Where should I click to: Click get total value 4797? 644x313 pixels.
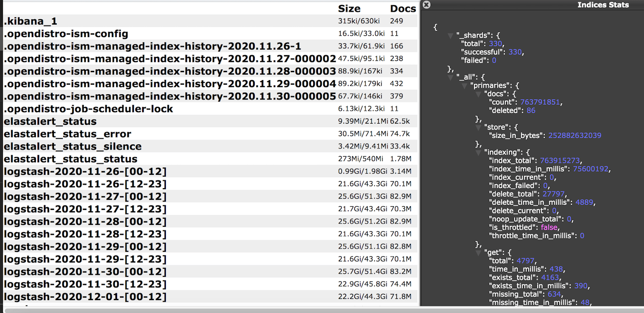point(525,261)
